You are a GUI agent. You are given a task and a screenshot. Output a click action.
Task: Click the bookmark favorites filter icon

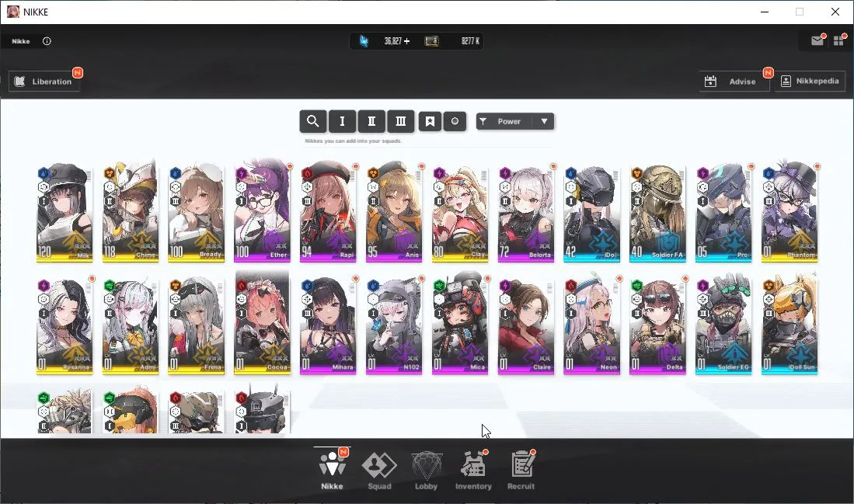(x=430, y=121)
